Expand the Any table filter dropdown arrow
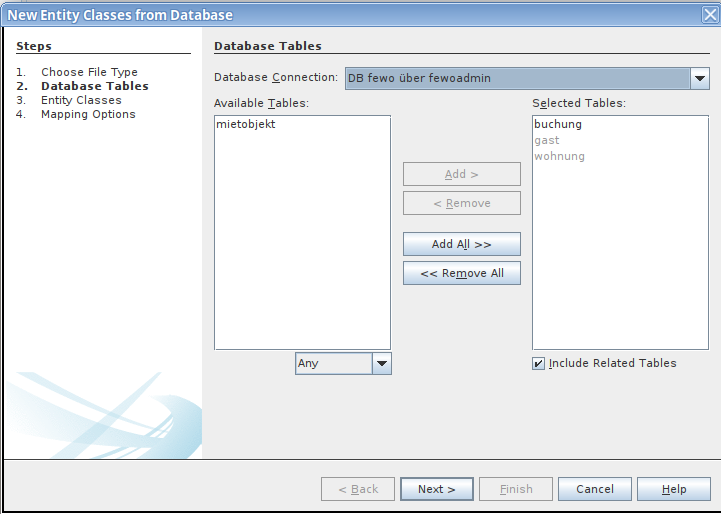Image resolution: width=721 pixels, height=514 pixels. point(381,364)
